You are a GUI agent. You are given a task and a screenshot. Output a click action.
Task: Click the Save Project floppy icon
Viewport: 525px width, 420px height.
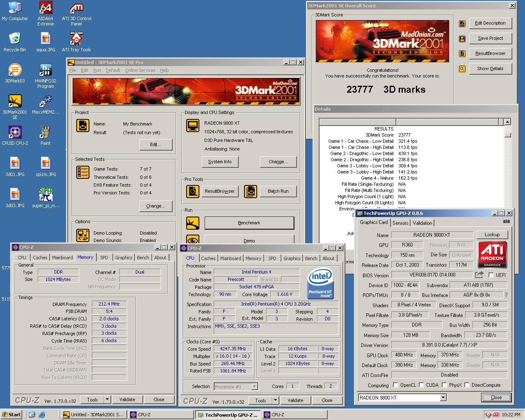coord(462,39)
